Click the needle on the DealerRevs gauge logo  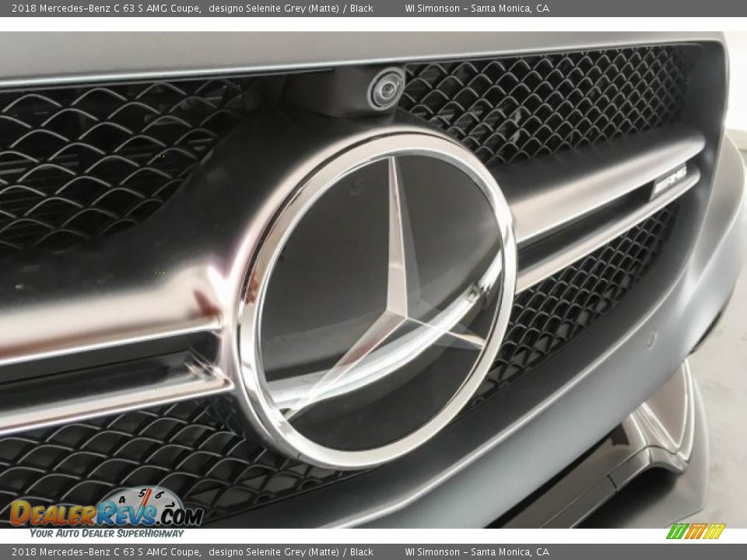[x=146, y=499]
